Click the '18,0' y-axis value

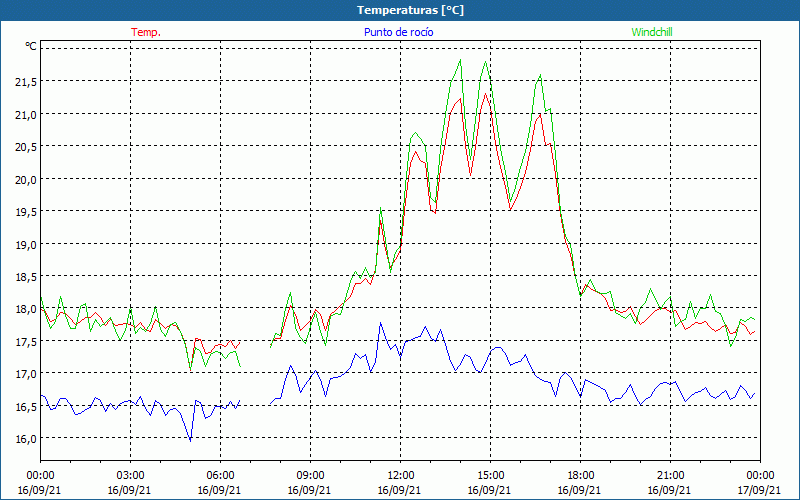point(26,309)
